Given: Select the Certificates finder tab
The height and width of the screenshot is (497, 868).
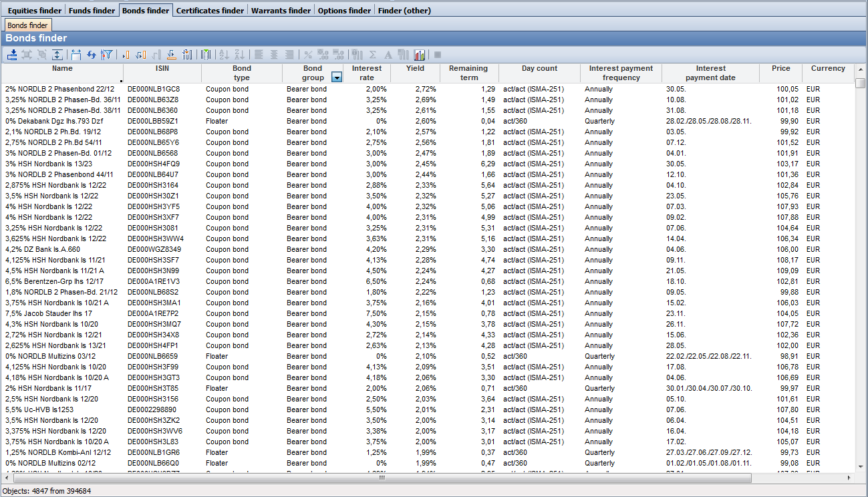Looking at the screenshot, I should pos(210,11).
